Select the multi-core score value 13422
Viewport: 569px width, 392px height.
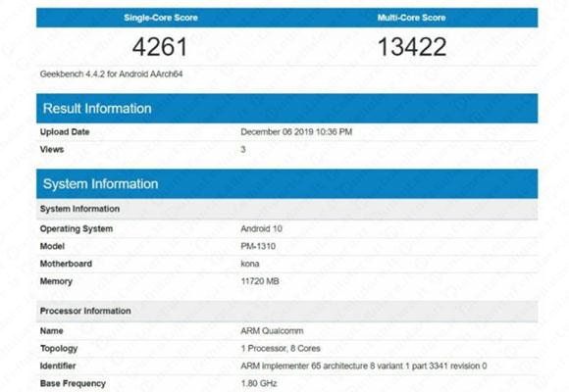point(412,47)
